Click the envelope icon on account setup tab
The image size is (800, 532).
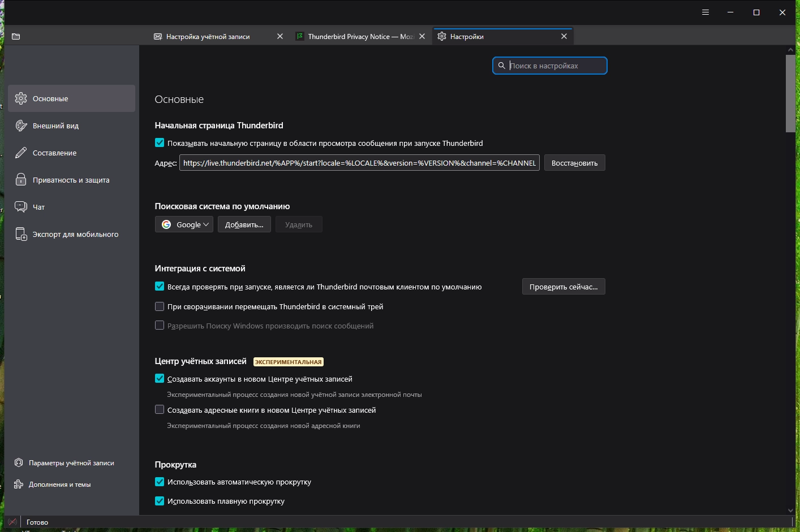tap(158, 37)
